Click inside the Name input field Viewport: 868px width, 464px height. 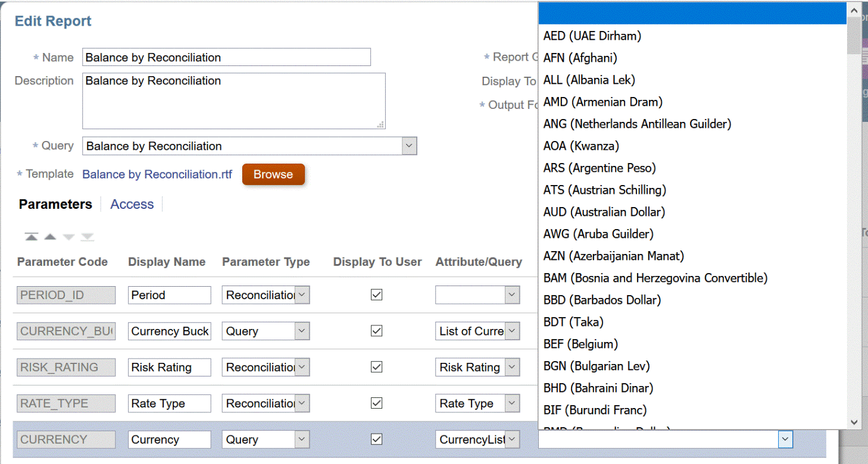pyautogui.click(x=226, y=57)
